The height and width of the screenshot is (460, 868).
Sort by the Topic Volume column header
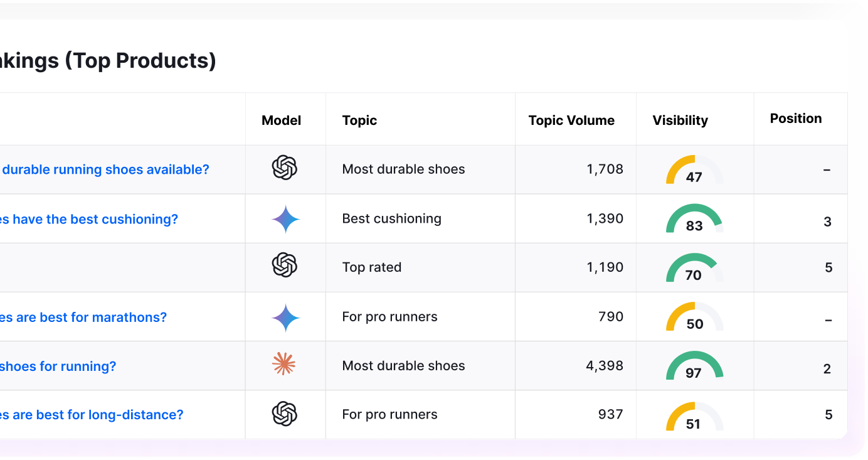tap(571, 120)
